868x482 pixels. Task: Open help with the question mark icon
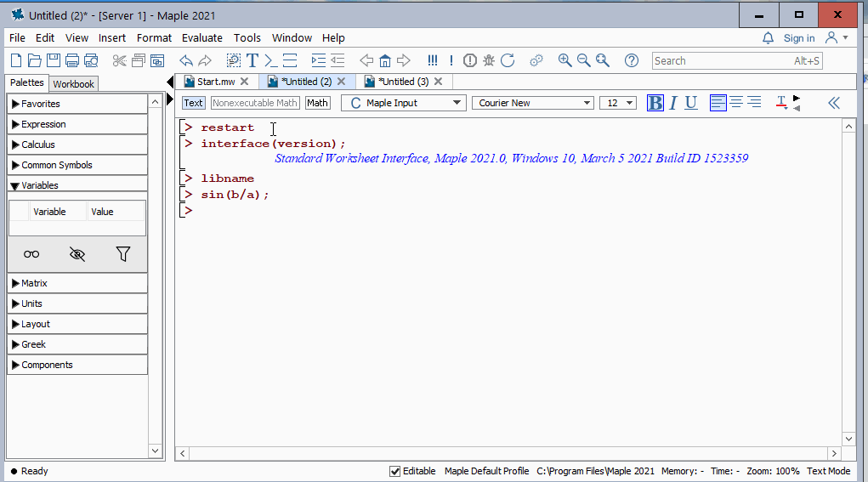(631, 60)
